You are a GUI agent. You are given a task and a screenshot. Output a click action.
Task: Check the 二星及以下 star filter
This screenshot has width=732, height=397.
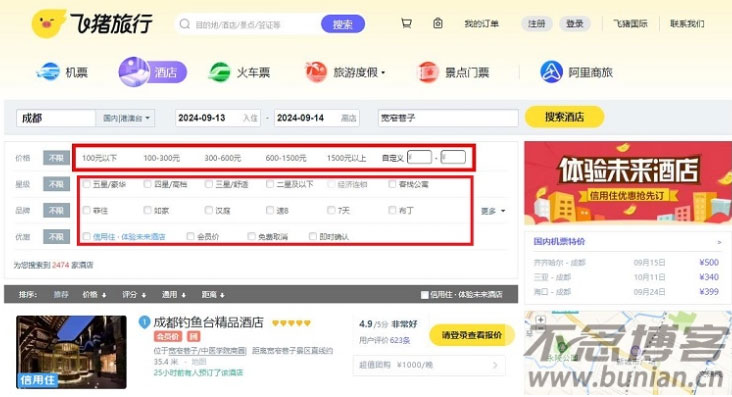(x=270, y=184)
